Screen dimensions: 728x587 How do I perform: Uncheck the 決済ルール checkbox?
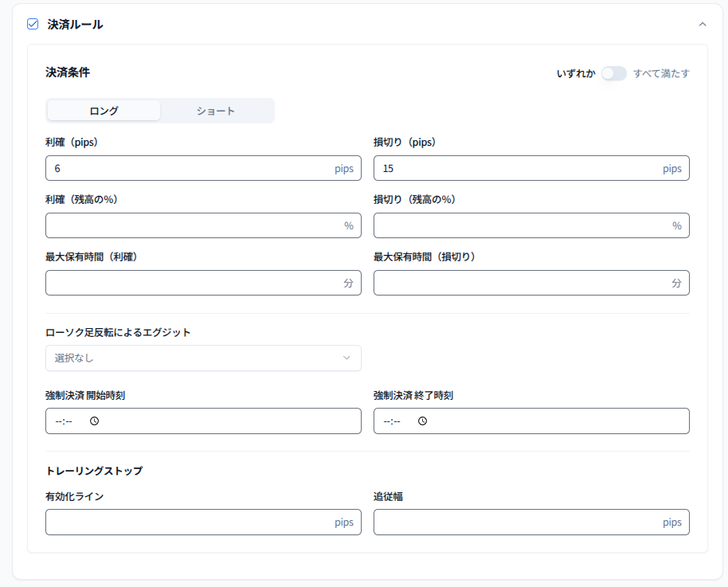click(x=33, y=24)
